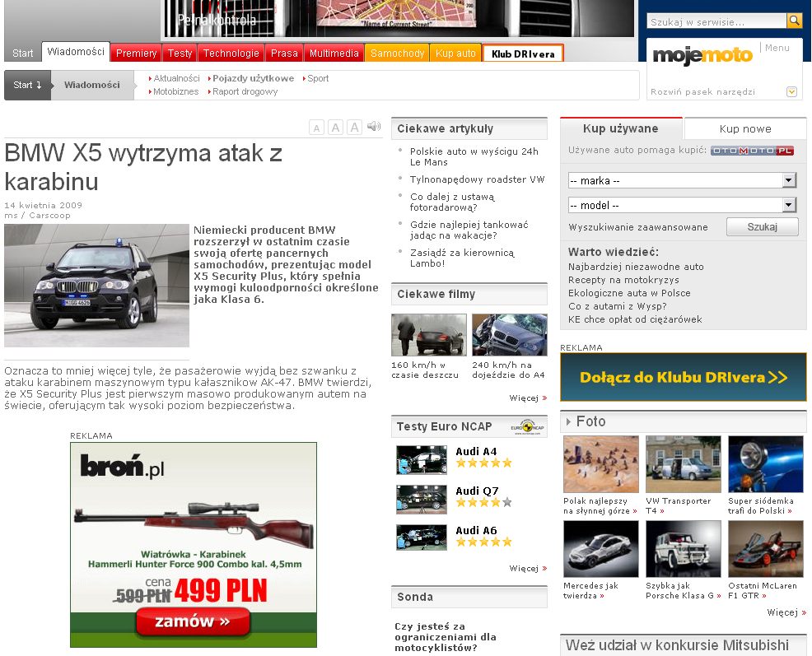Open the Klub DRIvera tab
The image size is (812, 656).
click(x=523, y=54)
